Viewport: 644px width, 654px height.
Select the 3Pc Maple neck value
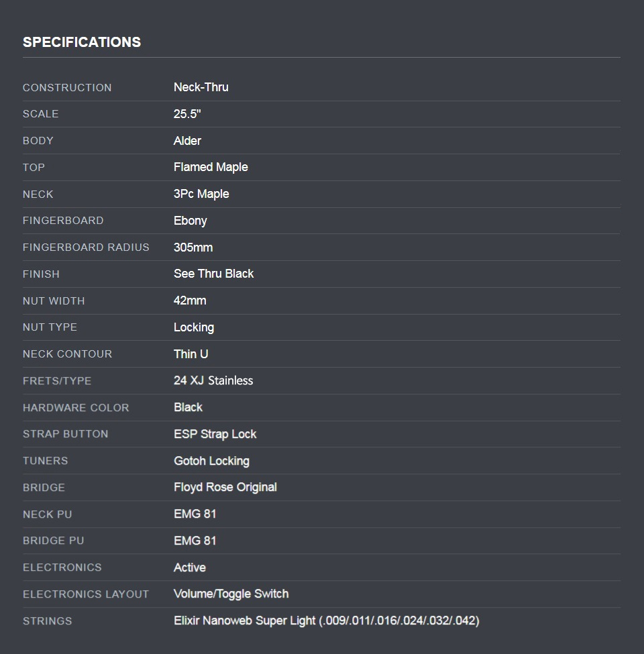tap(201, 194)
